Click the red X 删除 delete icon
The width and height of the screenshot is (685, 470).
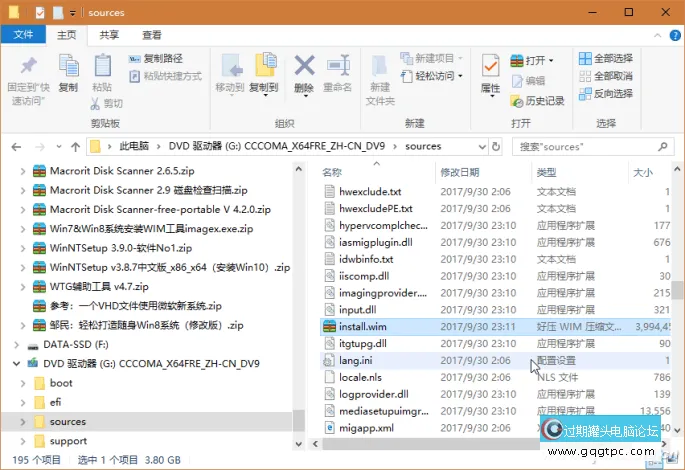pos(304,66)
